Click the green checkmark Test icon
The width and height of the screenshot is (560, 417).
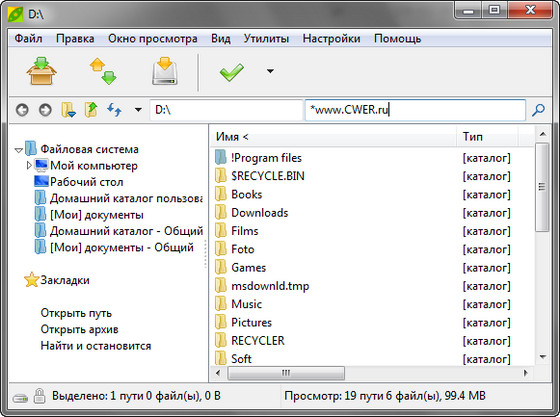[x=231, y=72]
